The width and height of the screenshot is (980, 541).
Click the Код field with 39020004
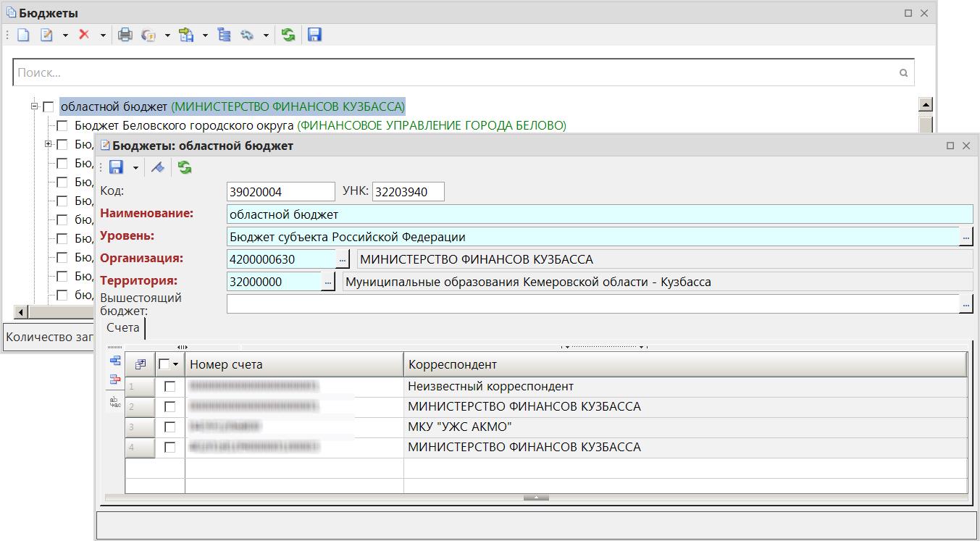pyautogui.click(x=281, y=192)
